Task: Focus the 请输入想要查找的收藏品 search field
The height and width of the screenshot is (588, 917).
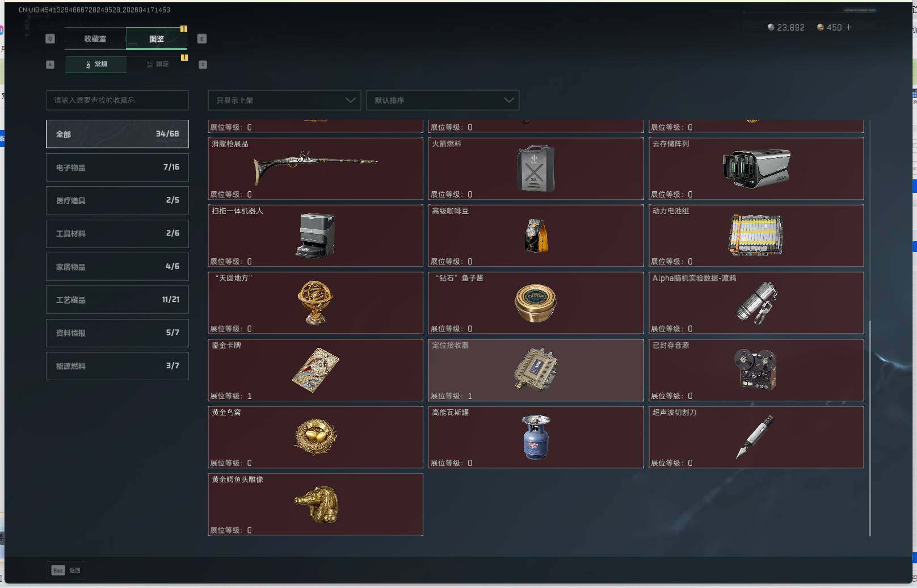Action: point(117,100)
